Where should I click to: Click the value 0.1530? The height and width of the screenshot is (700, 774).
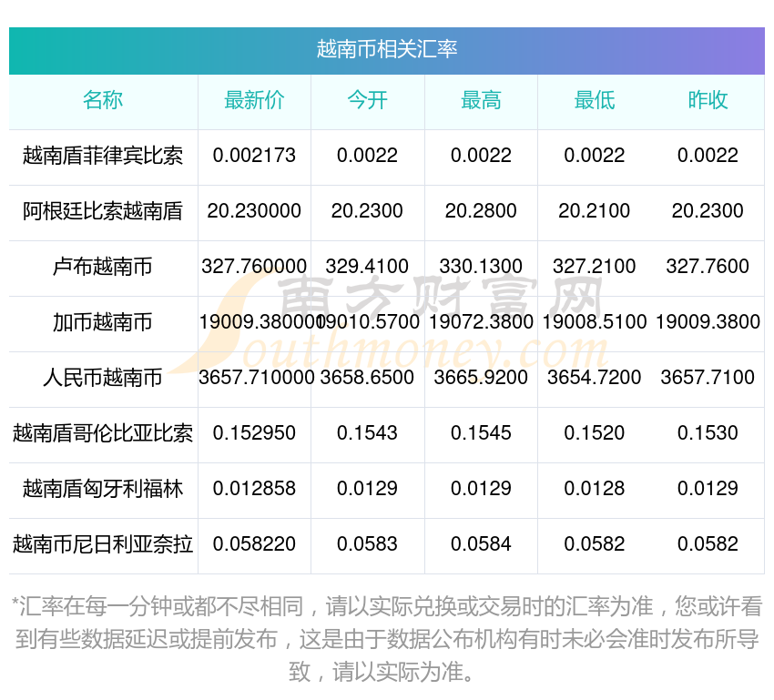click(x=708, y=433)
